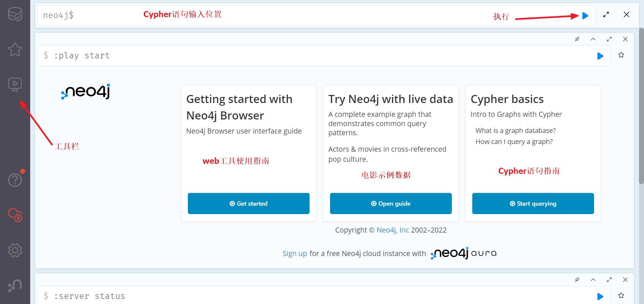The width and height of the screenshot is (644, 304).
Task: Open the Browser settings gear
Action: [x=15, y=250]
